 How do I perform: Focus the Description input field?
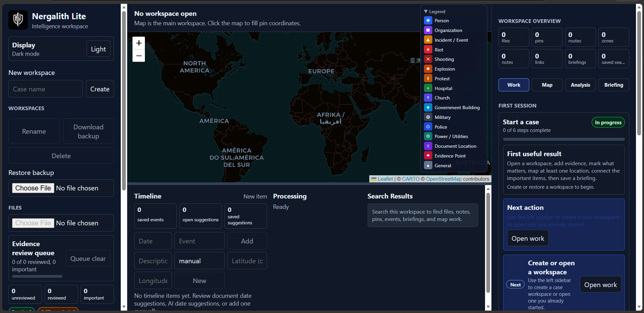(x=153, y=261)
